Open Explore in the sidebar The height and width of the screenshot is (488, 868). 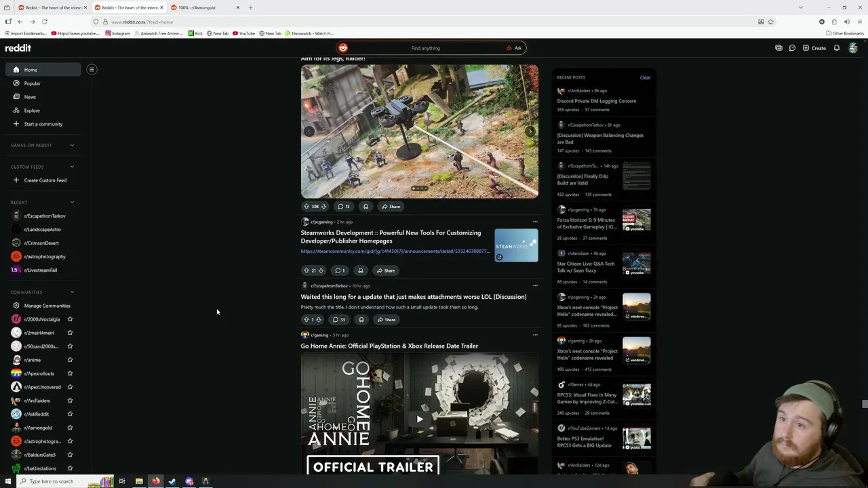coord(43,110)
